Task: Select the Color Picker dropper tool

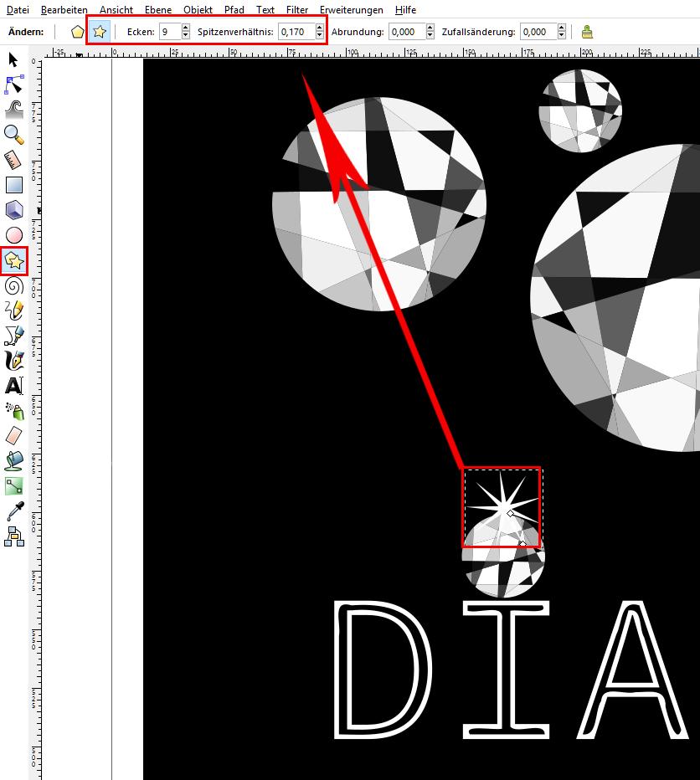Action: (x=14, y=511)
